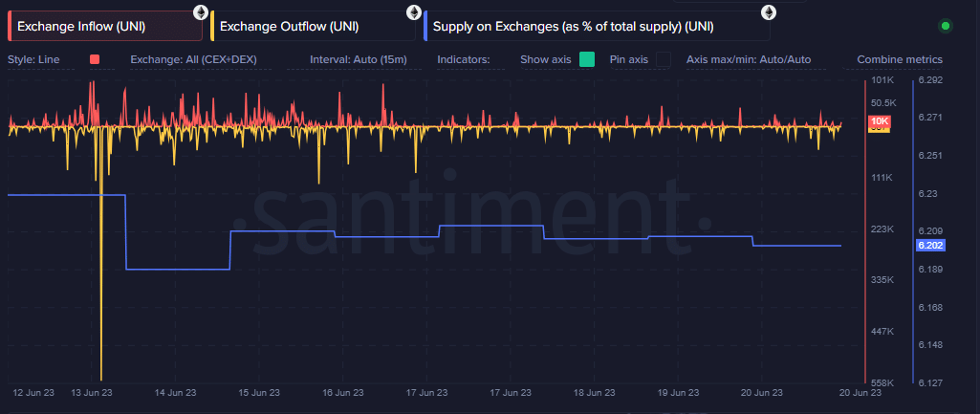
Task: Click Ethereum icon on Supply on Exchanges tab
Action: (x=768, y=11)
